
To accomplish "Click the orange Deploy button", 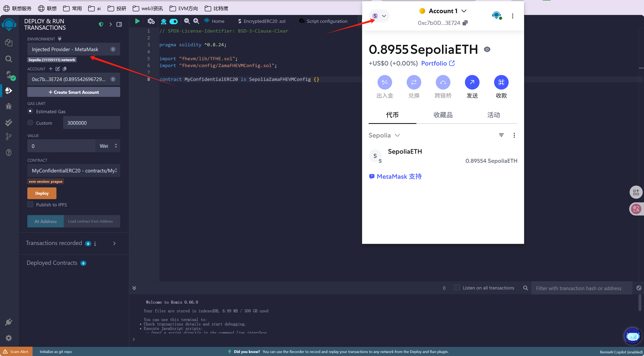I will 42,193.
